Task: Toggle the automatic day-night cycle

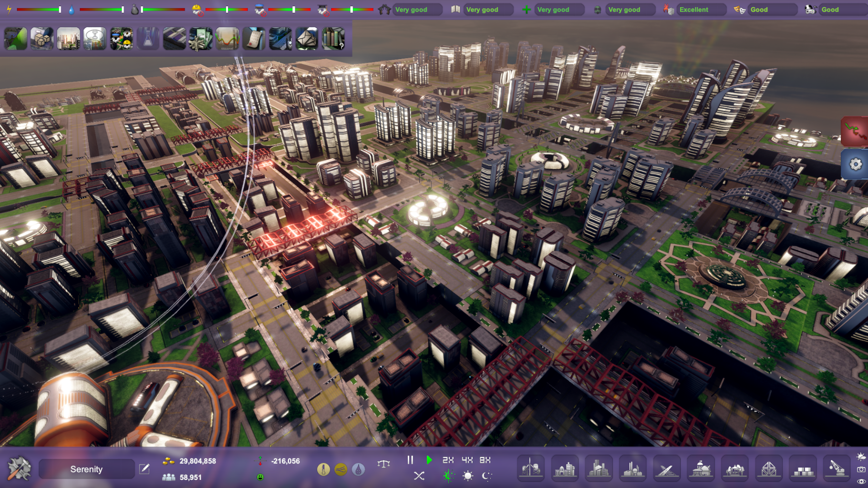Action: point(448,476)
